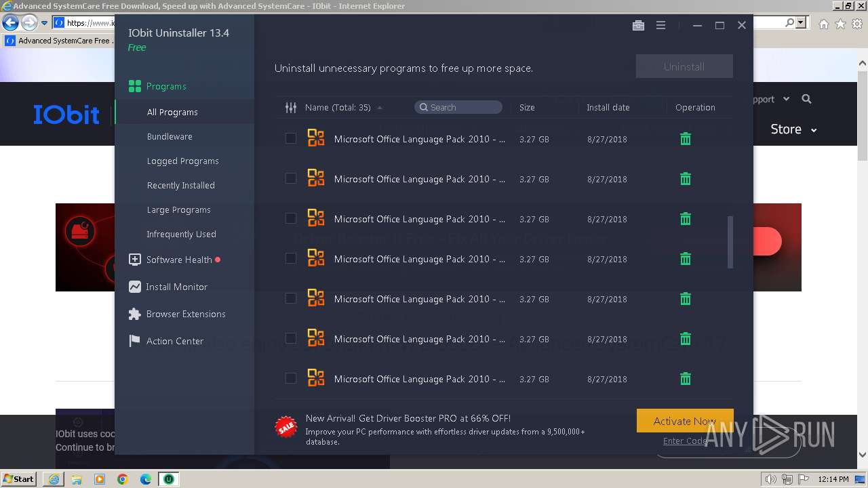The width and height of the screenshot is (868, 488).
Task: Open Internet Explorer Tools gear
Action: [x=856, y=24]
